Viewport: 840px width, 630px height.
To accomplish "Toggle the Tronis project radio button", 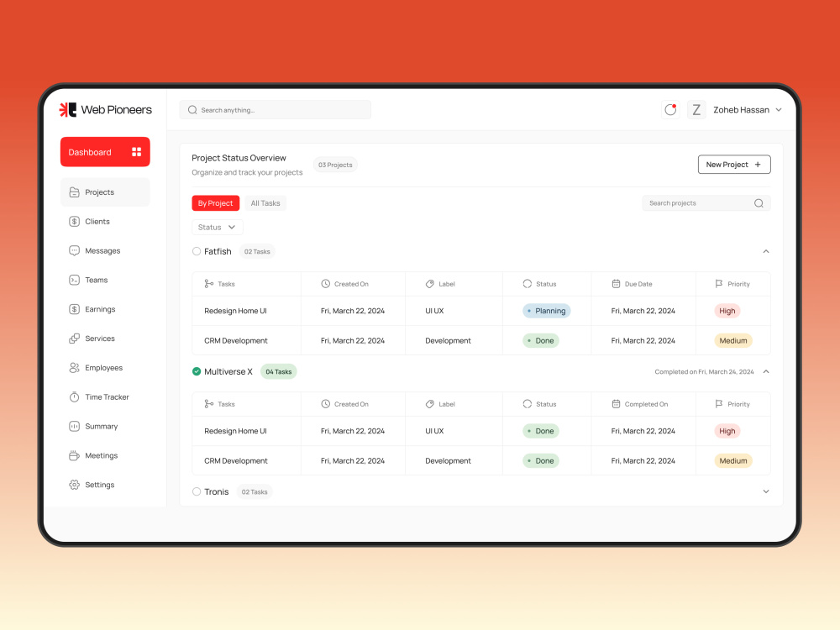I will [197, 491].
